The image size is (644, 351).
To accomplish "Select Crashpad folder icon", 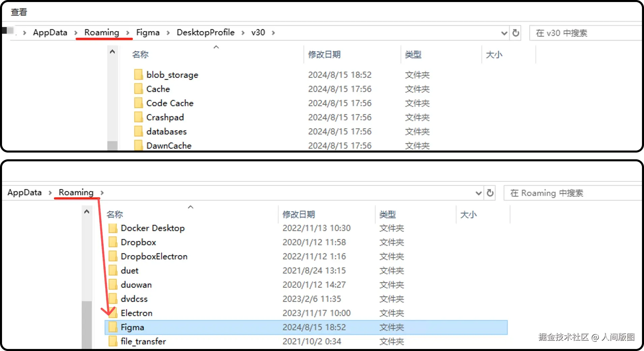I will pos(138,117).
